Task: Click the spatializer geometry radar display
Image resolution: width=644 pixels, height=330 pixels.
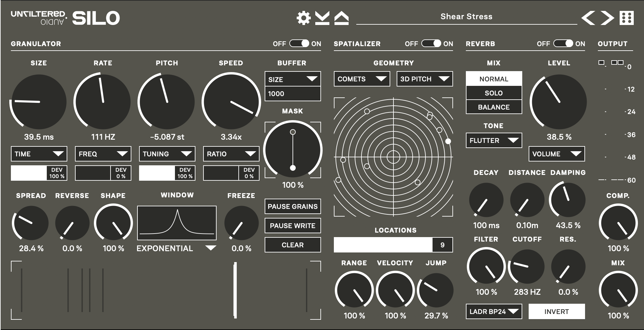Action: 393,157
